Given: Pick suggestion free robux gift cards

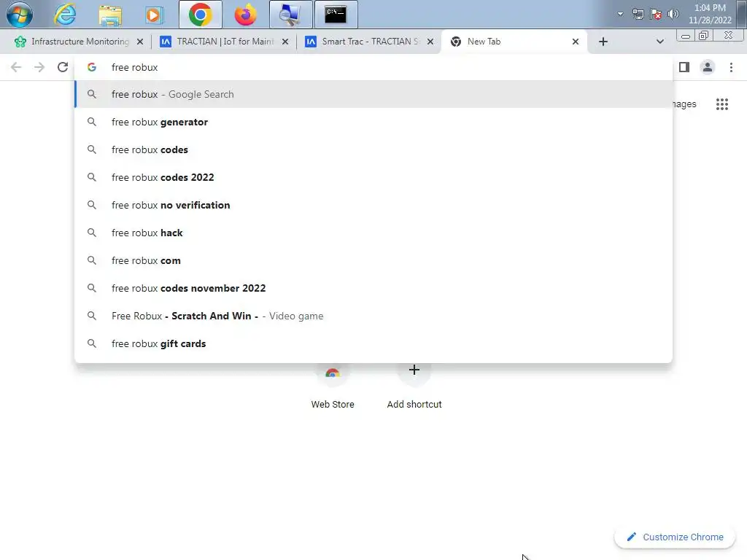Looking at the screenshot, I should pyautogui.click(x=373, y=343).
